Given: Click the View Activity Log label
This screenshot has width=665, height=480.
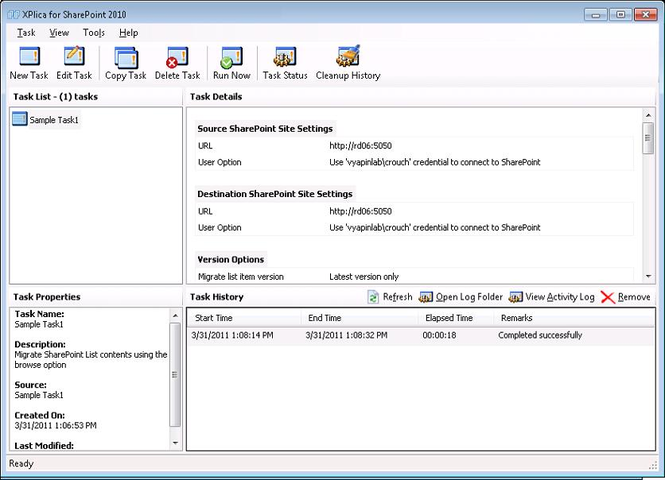Looking at the screenshot, I should [560, 297].
